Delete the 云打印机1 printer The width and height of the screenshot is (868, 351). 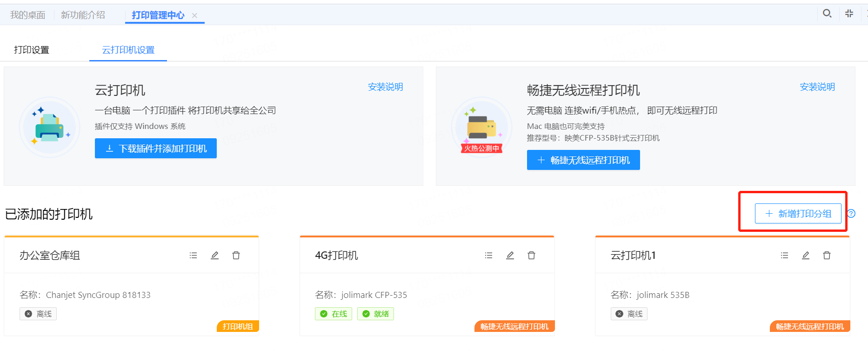(x=827, y=256)
